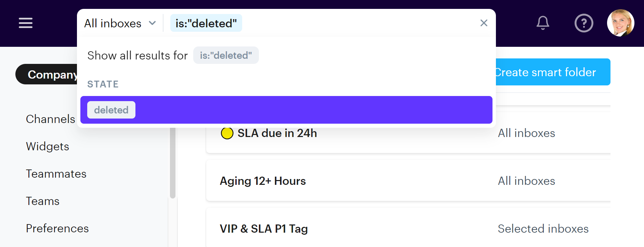Select the is:"deleted" search filter chip

[x=206, y=23]
